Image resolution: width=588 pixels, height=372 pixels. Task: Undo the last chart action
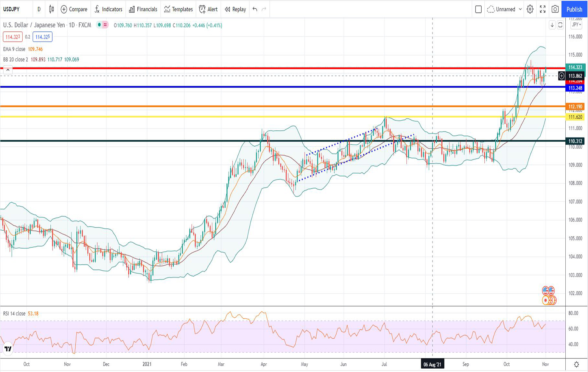pyautogui.click(x=255, y=9)
